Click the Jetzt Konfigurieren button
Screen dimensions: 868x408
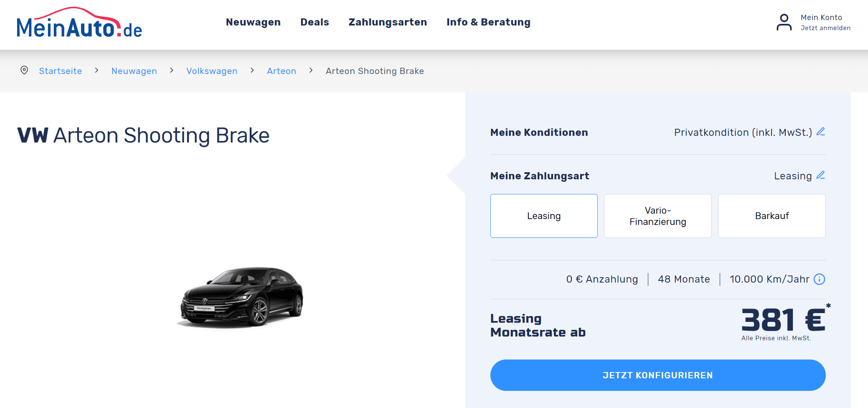click(658, 375)
